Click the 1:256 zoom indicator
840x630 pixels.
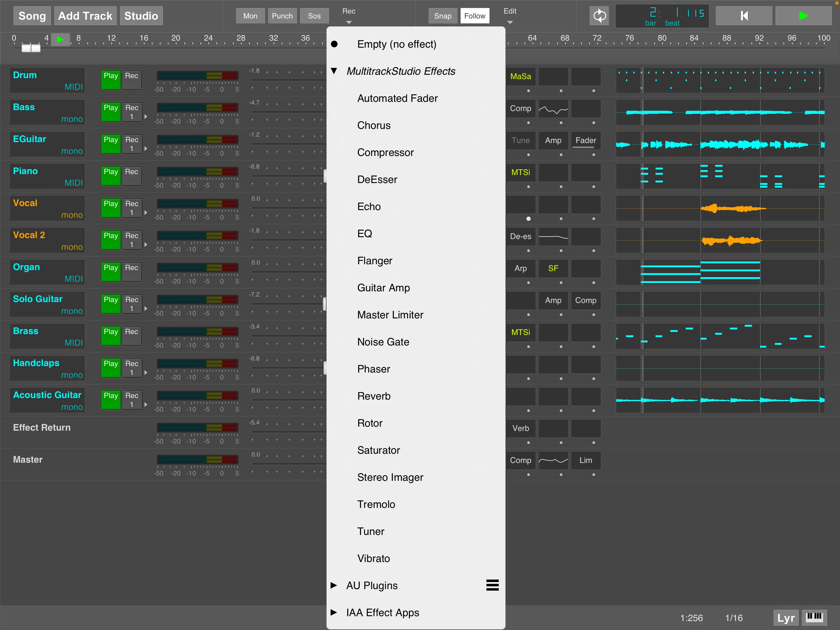(692, 617)
